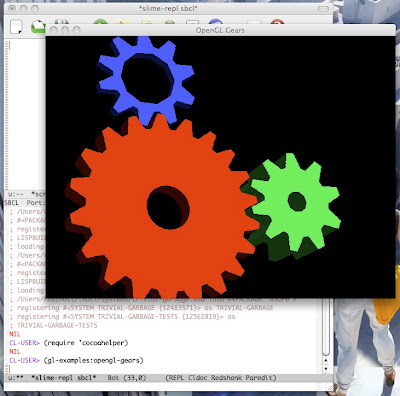Click the New File toolbar icon
400x396 pixels.
(16, 27)
